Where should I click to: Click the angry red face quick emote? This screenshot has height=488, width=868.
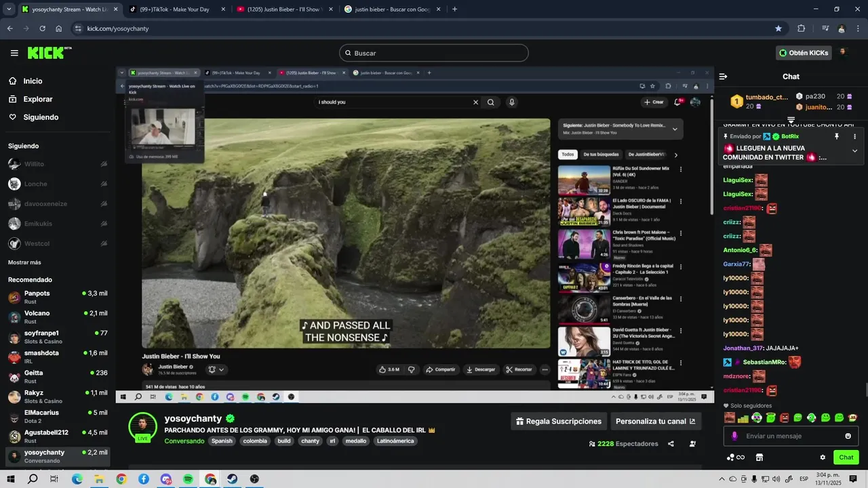tap(785, 418)
